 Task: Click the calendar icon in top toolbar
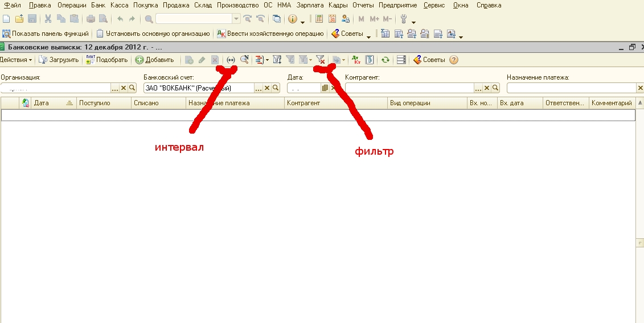[332, 19]
